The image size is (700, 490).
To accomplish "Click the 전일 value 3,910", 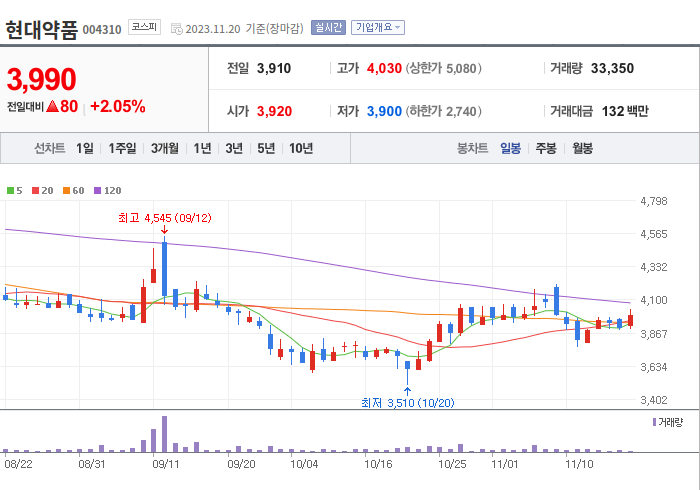I will pyautogui.click(x=274, y=68).
